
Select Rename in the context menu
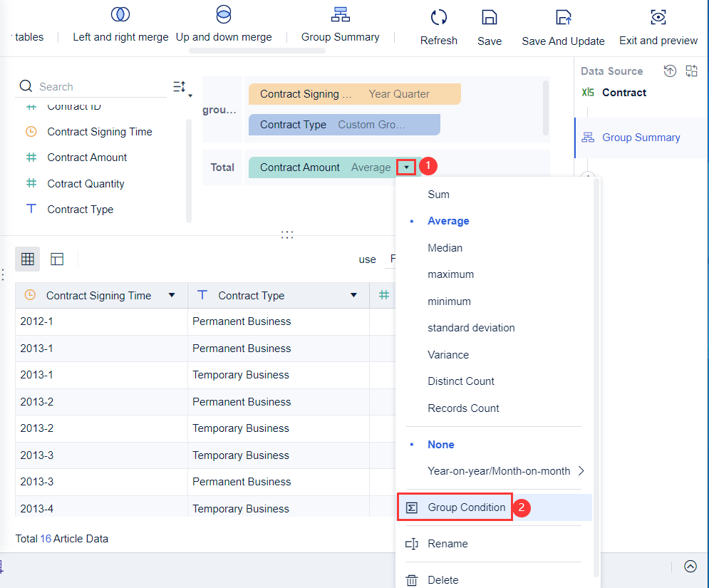447,544
